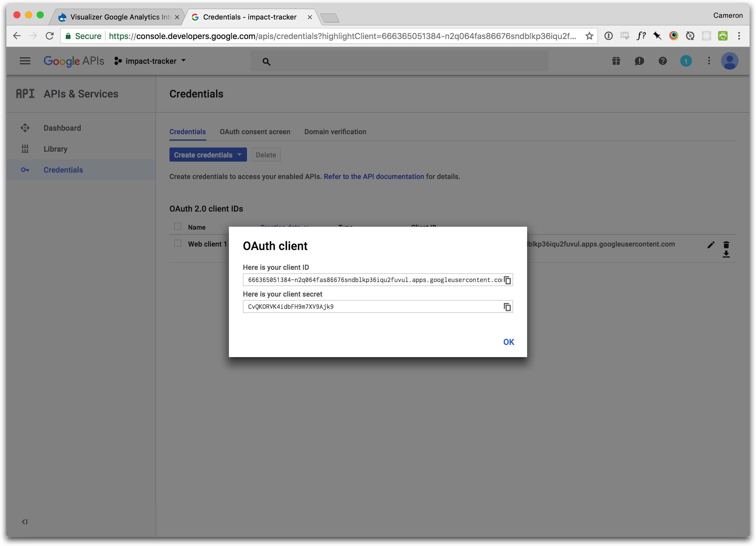Copy the client secret to clipboard
The height and width of the screenshot is (546, 756).
507,307
